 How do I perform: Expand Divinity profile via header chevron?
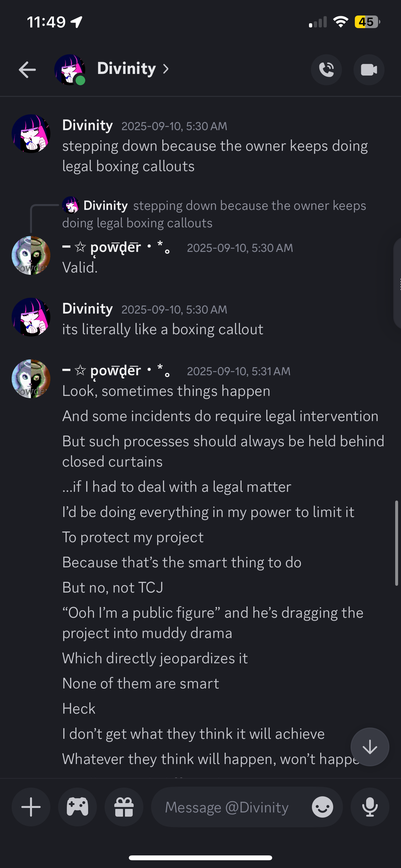pyautogui.click(x=166, y=69)
